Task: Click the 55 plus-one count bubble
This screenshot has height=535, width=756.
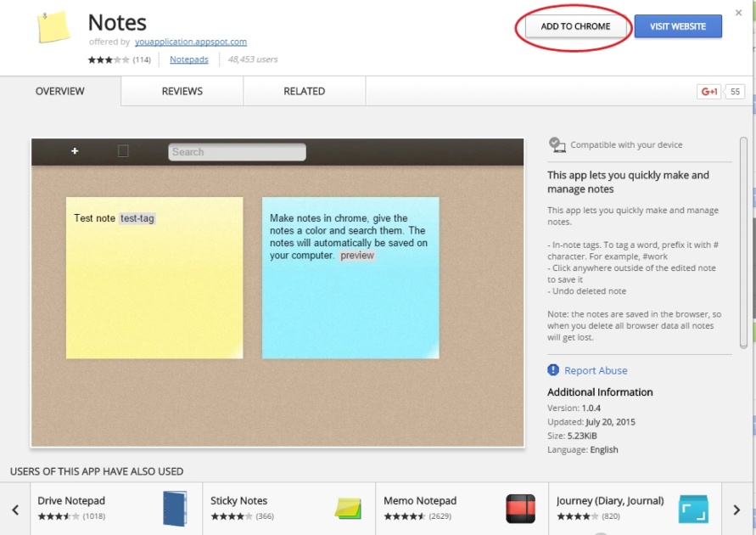Action: pos(735,92)
